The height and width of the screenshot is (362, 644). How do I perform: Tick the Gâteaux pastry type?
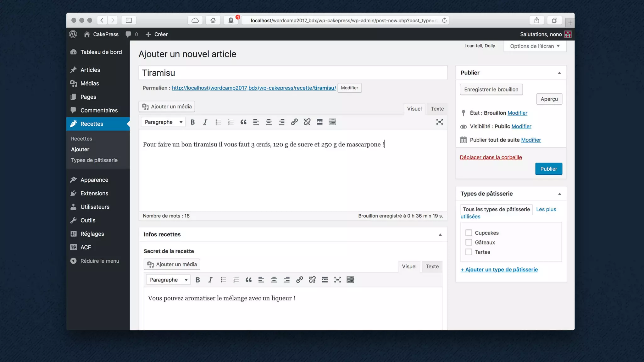coord(469,242)
